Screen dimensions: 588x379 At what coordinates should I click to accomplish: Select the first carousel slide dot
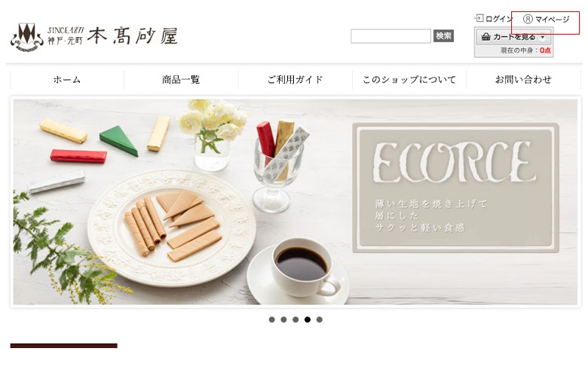272,319
